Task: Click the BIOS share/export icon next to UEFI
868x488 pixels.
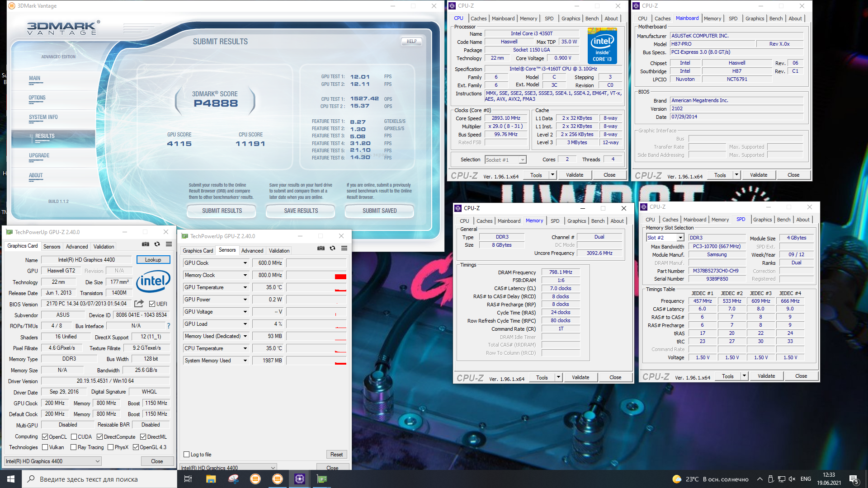Action: point(139,304)
